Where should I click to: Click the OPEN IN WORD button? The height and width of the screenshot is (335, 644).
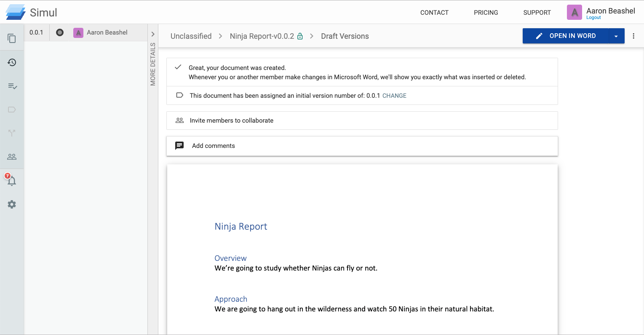[x=566, y=36]
